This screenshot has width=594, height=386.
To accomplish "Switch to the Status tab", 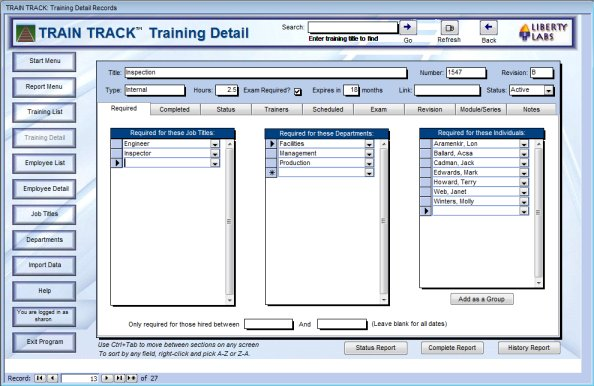I will click(x=226, y=109).
